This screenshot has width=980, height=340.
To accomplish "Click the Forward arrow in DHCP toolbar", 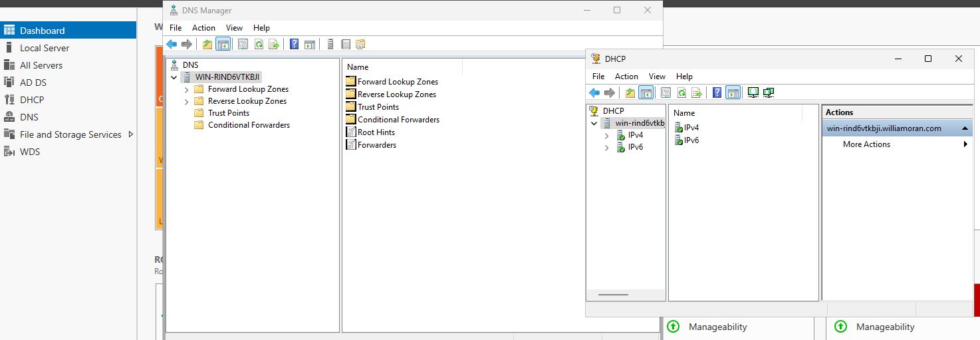I will tap(609, 92).
